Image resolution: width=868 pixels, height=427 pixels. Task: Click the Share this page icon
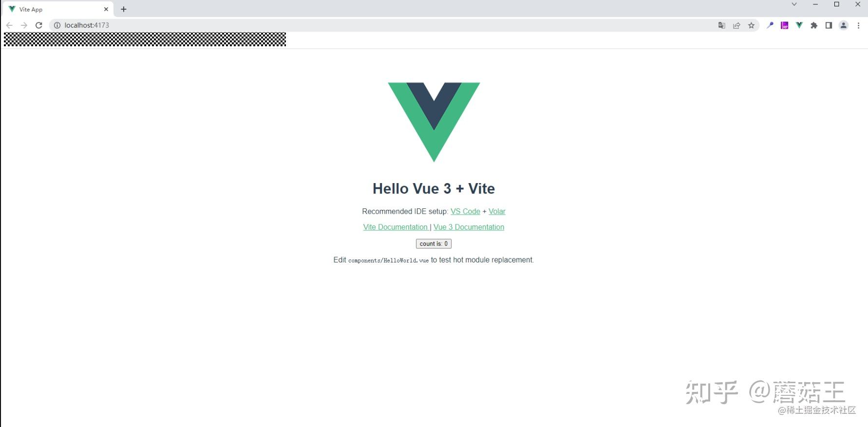pos(736,25)
